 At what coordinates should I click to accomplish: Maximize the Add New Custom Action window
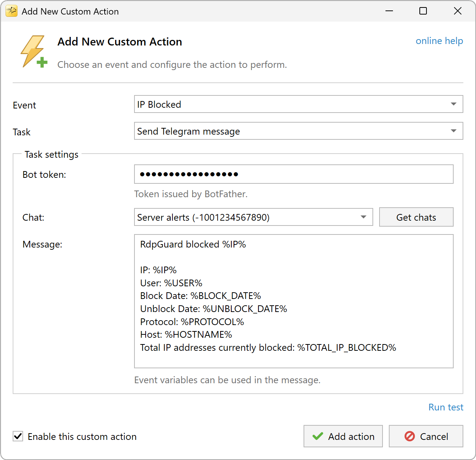(423, 11)
